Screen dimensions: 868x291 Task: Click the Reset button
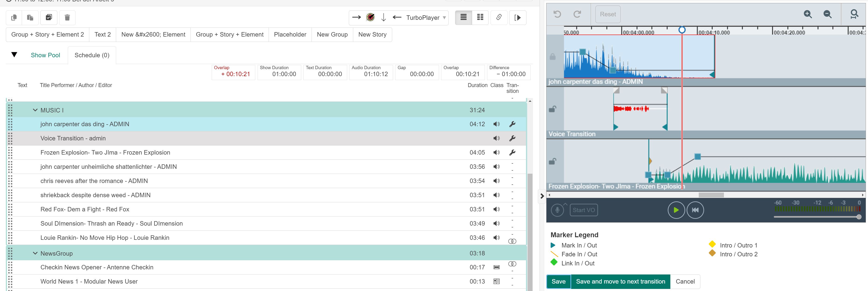[x=608, y=14]
